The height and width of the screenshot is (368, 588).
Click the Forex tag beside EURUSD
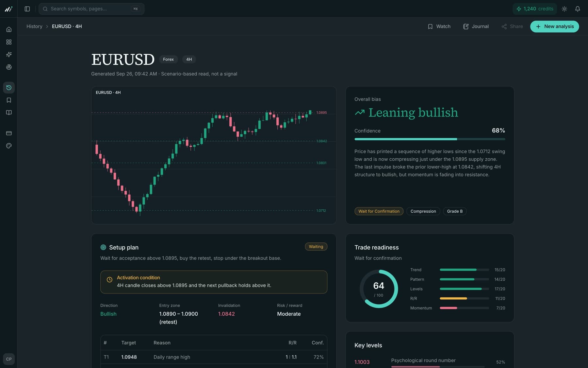point(168,59)
